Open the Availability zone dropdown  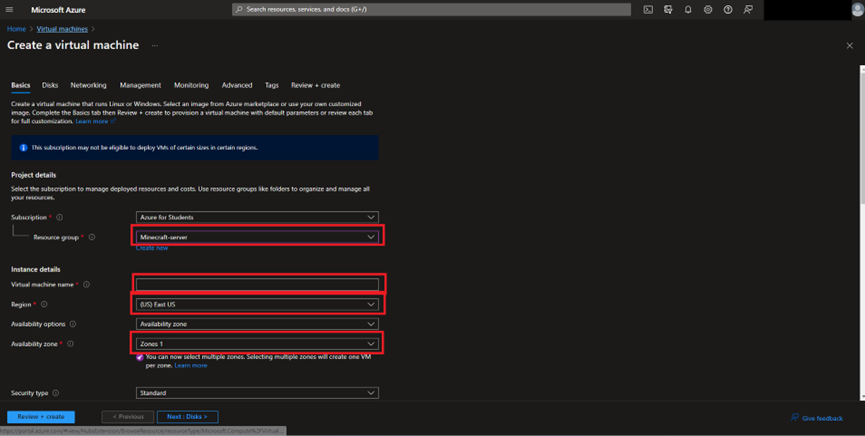[257, 344]
